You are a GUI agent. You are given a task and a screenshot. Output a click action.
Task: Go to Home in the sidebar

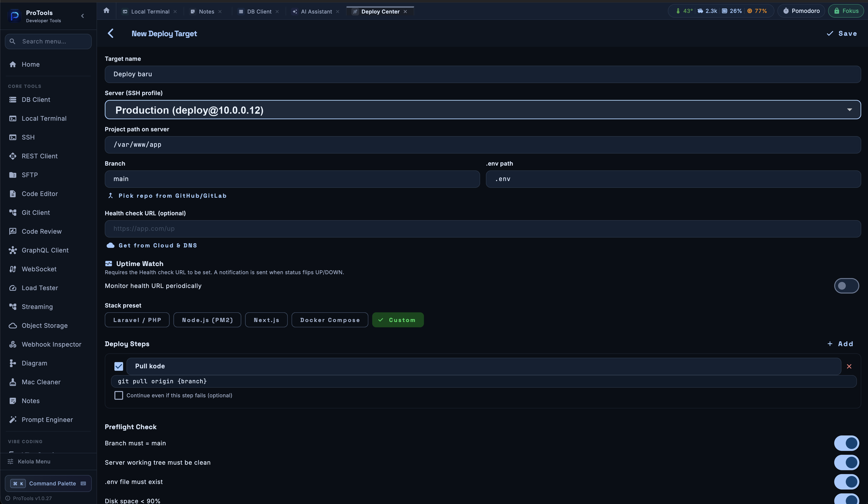48,64
